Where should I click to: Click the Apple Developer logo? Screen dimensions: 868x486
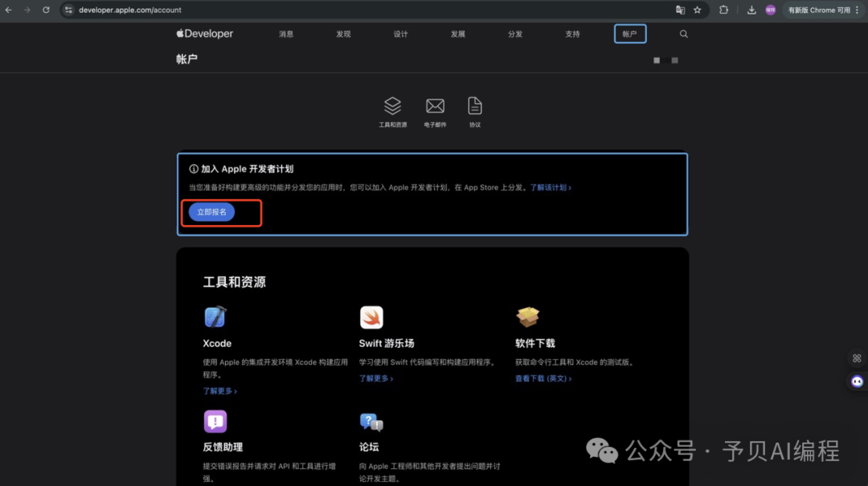coord(205,34)
